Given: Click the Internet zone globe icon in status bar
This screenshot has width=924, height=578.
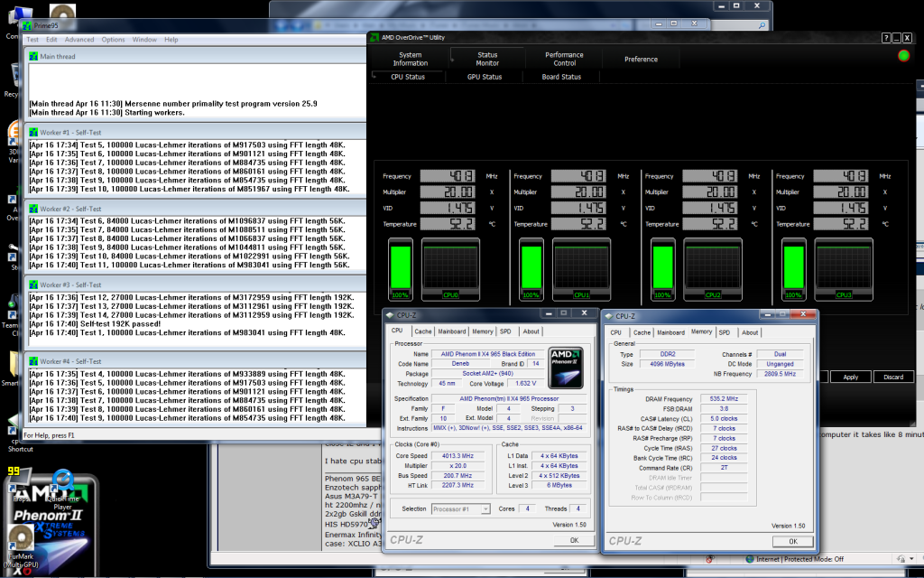Looking at the screenshot, I should point(750,559).
